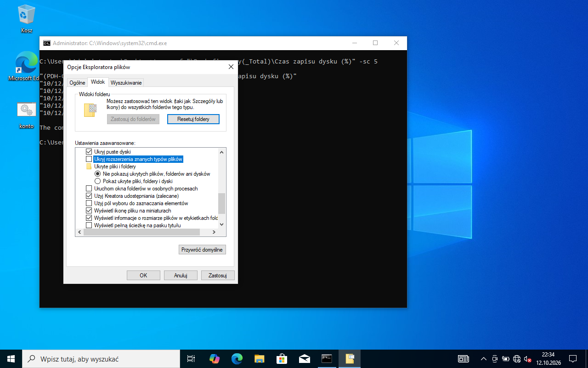Open the Recycle Bin (Kosz) desktop icon
The image size is (588, 368).
coord(27,19)
